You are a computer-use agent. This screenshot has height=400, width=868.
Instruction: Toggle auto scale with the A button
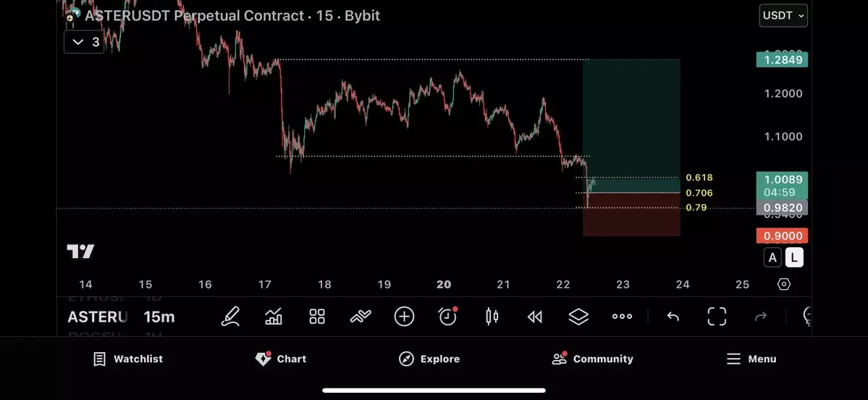click(772, 257)
